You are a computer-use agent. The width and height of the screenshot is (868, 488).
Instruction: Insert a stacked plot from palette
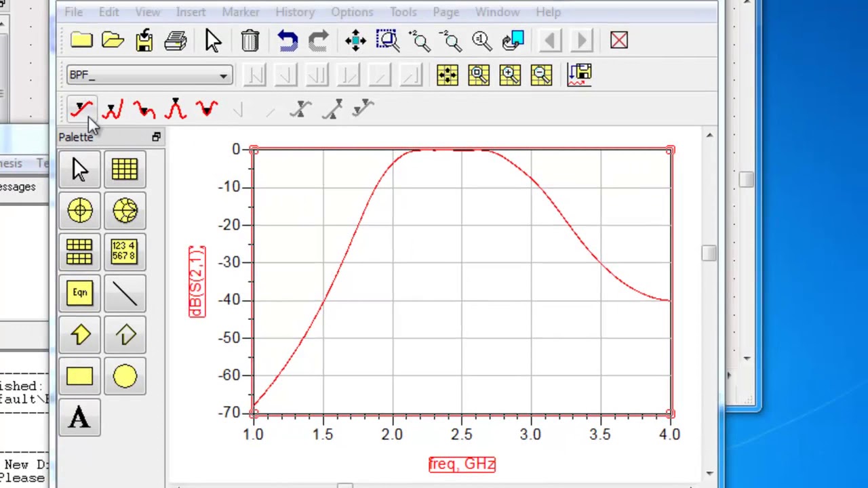tap(79, 252)
